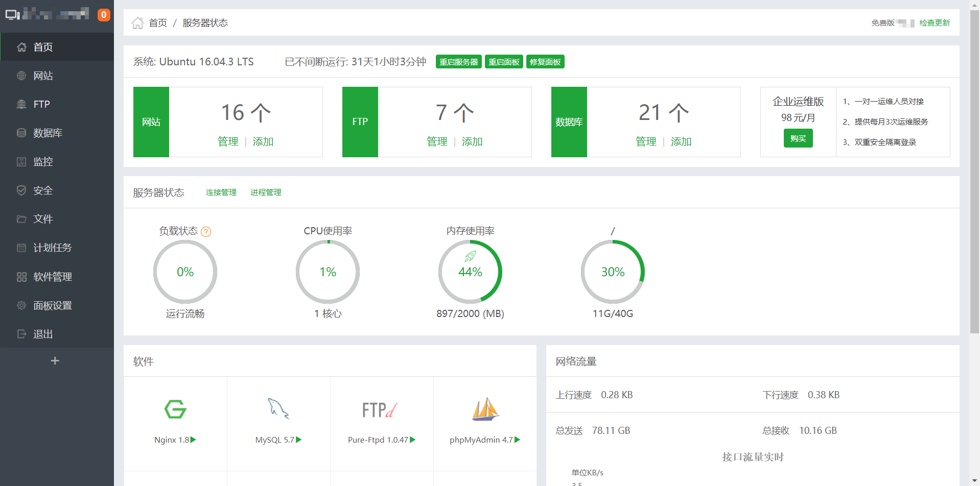Viewport: 980px width, 486px height.
Task: Expand the Nginx 1.8 arrow
Action: [194, 440]
